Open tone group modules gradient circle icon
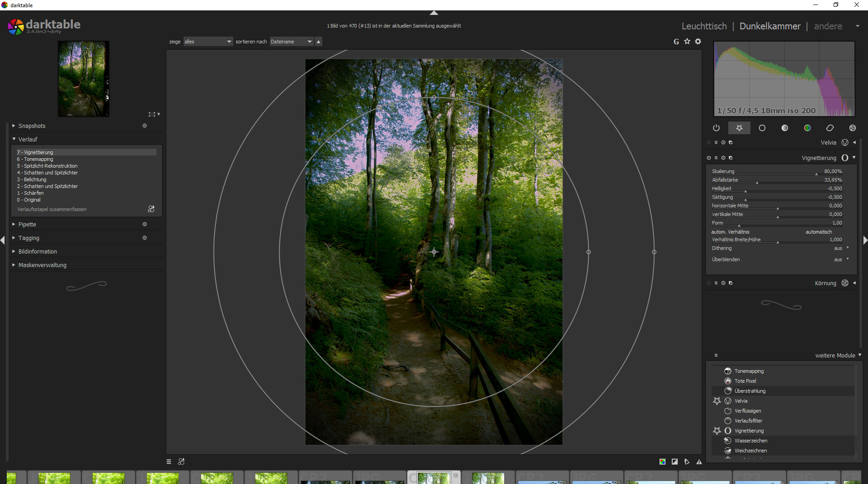The width and height of the screenshot is (868, 484). coord(785,128)
